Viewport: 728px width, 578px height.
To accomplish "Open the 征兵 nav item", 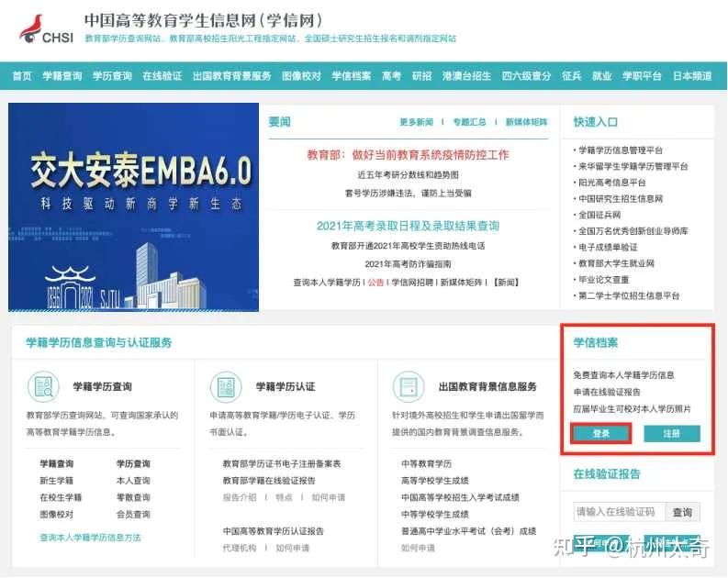I will (572, 75).
